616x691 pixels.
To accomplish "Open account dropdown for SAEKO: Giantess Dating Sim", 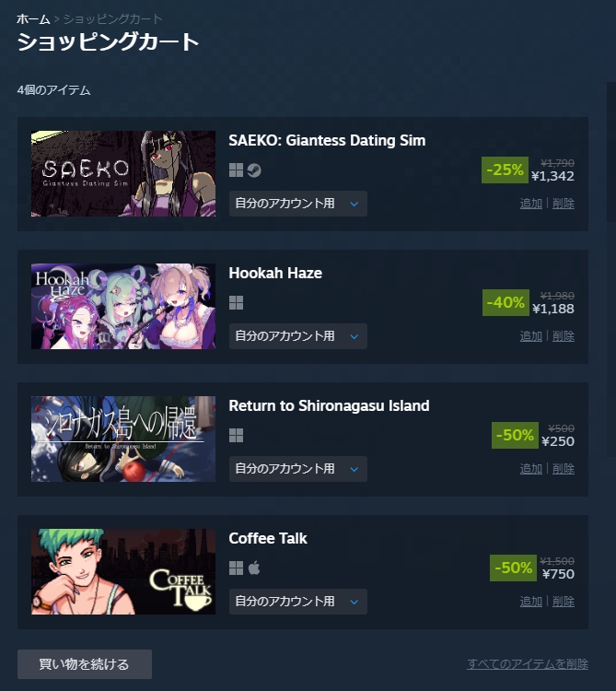I will (x=298, y=204).
